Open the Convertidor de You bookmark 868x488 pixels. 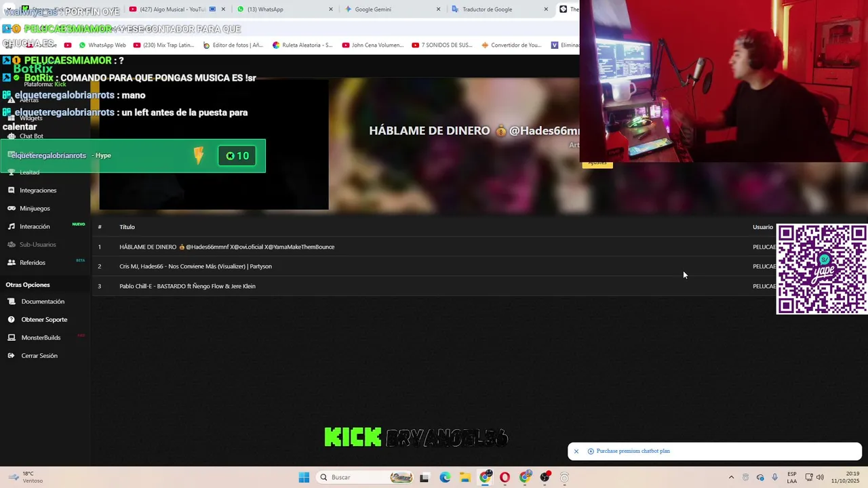click(511, 45)
